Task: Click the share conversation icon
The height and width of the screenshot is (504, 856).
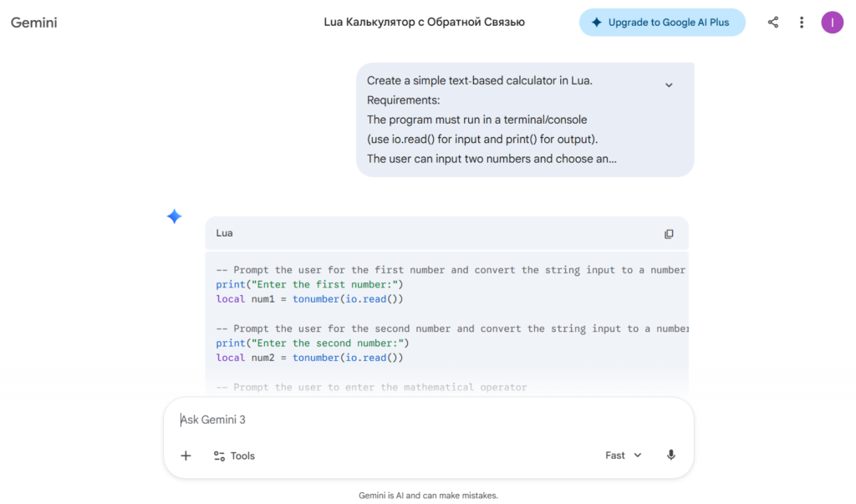Action: click(x=772, y=23)
